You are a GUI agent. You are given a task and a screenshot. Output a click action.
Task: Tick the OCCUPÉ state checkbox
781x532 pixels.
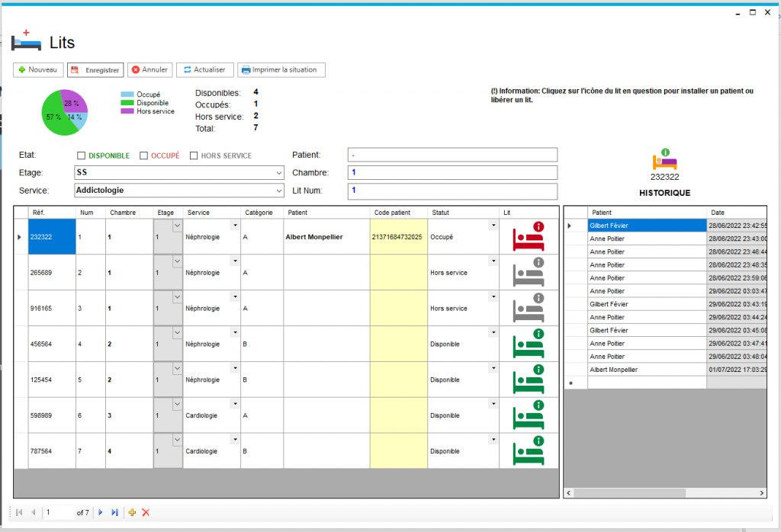tap(143, 155)
